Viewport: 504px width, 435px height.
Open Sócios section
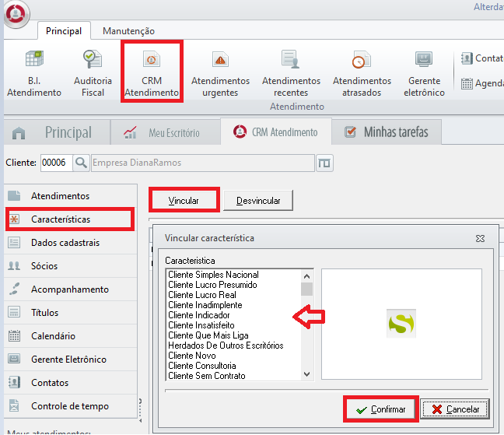(x=71, y=266)
